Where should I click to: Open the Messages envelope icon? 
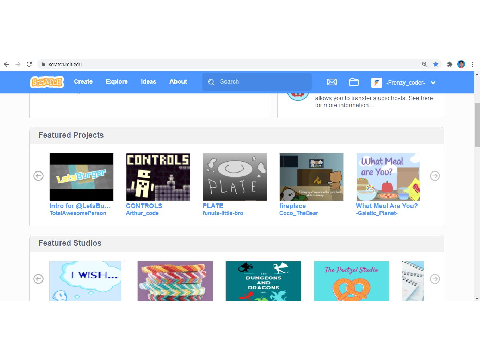coord(332,82)
